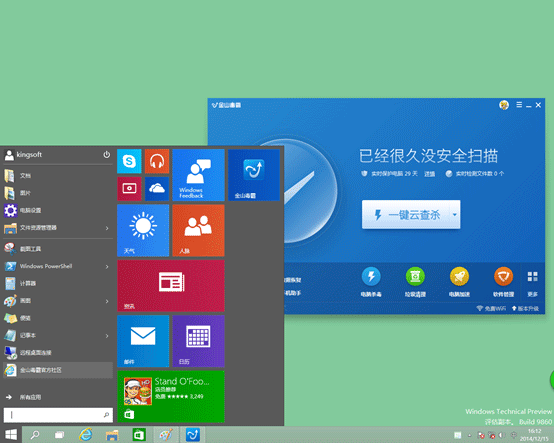Screen dimensions: 554x443
Task: Click the magnifier in Start search box
Action: pyautogui.click(x=106, y=415)
